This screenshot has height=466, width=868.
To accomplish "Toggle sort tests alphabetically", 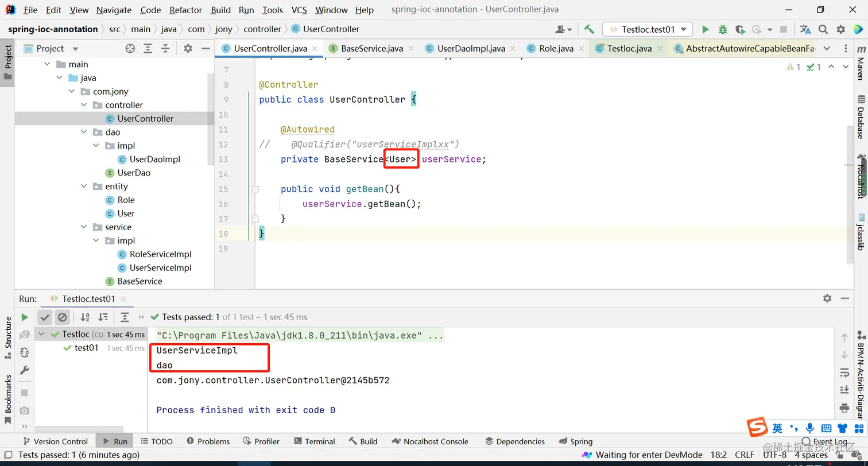I will tap(85, 317).
